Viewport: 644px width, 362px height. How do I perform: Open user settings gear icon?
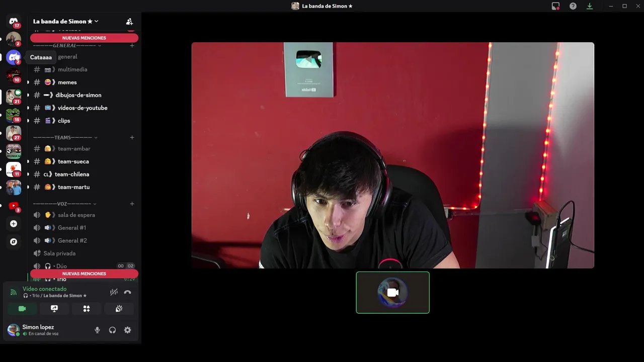coord(127,330)
